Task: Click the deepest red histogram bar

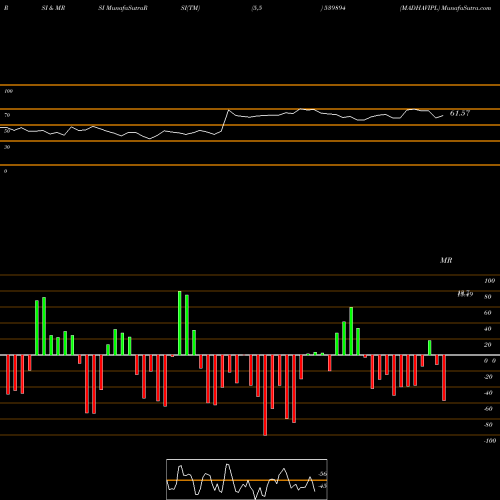Action: coord(265,395)
